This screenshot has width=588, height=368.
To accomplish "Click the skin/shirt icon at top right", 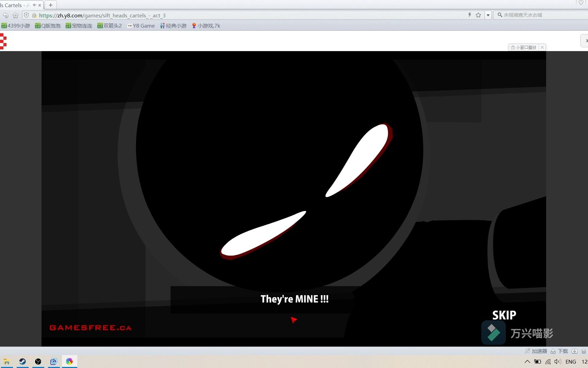I will click(581, 2).
